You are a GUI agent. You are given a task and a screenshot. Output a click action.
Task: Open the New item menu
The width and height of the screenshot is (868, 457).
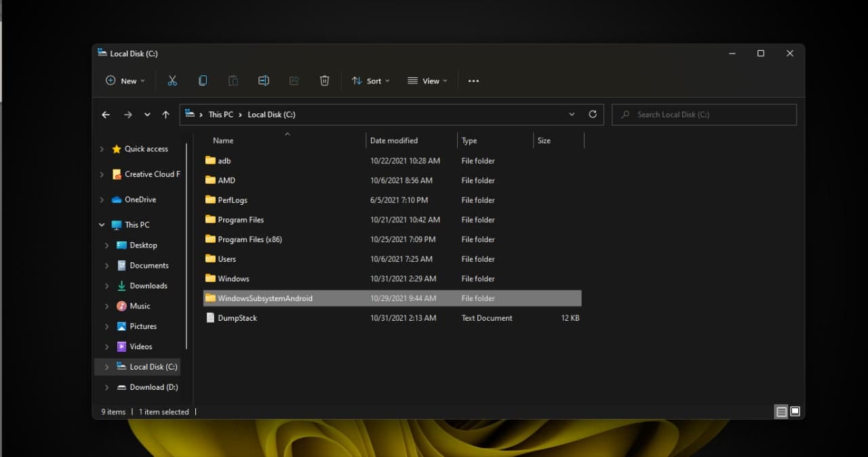tap(125, 81)
